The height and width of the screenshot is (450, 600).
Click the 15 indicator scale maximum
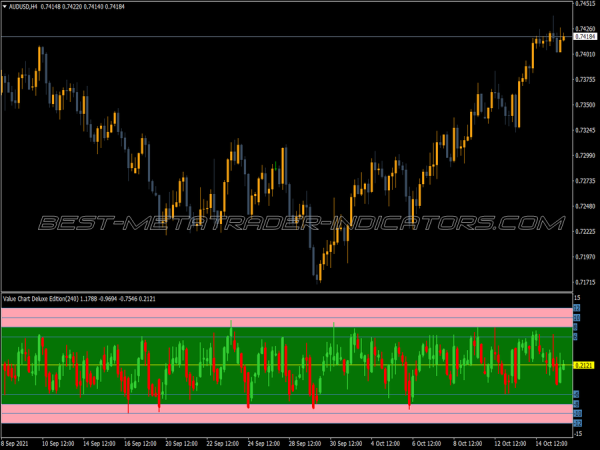[x=577, y=298]
